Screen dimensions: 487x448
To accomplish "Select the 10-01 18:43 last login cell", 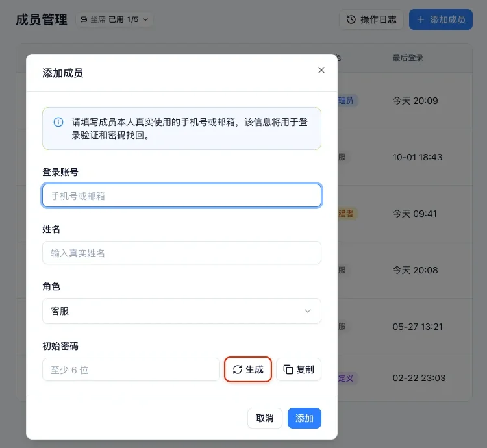I will tap(417, 157).
